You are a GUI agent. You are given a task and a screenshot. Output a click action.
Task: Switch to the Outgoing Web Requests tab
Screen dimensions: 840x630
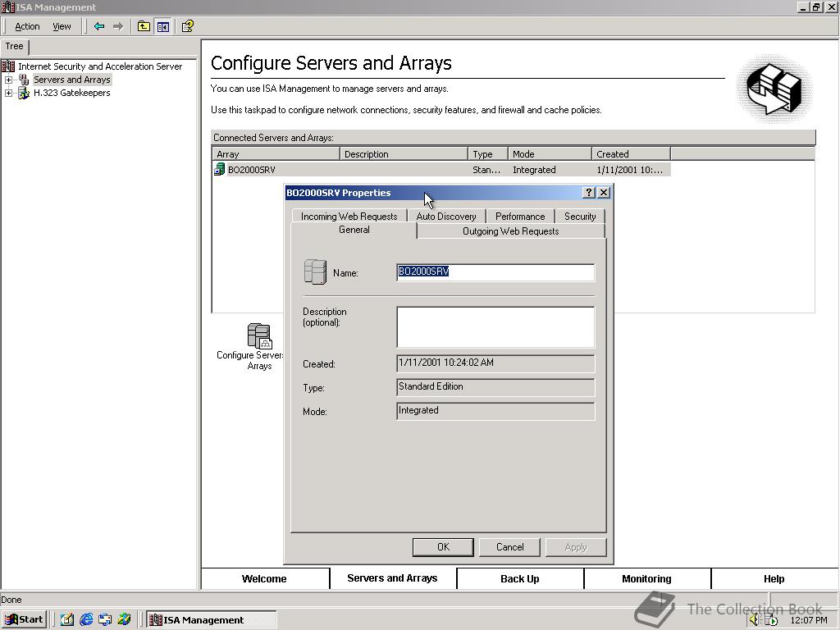tap(510, 231)
